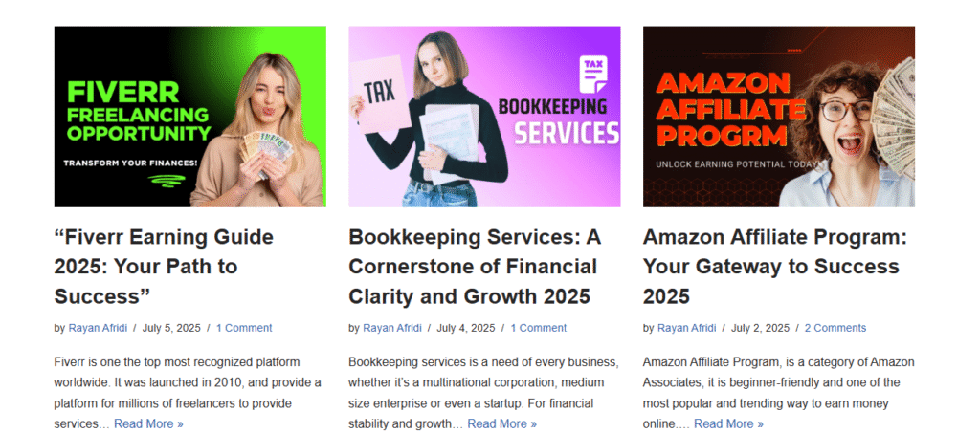Open "Bookkeeping Services: A Cornerstone" post title
The image size is (980, 434).
click(475, 267)
